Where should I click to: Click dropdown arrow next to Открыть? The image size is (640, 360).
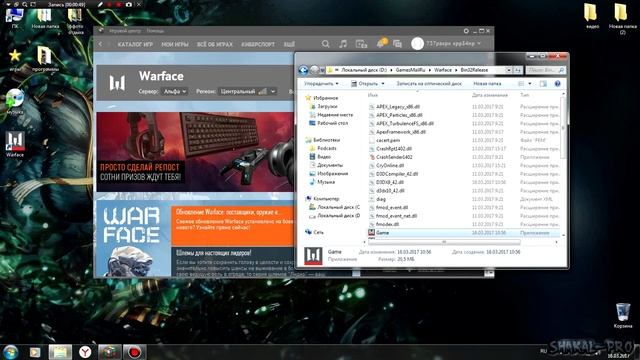click(x=383, y=84)
